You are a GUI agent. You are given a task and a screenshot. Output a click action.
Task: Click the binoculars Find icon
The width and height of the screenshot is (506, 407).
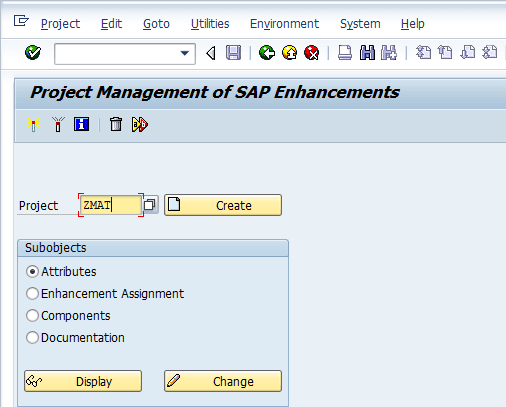(x=367, y=53)
